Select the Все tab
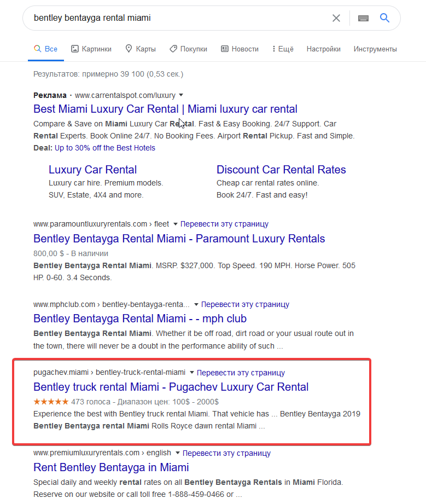 click(46, 49)
